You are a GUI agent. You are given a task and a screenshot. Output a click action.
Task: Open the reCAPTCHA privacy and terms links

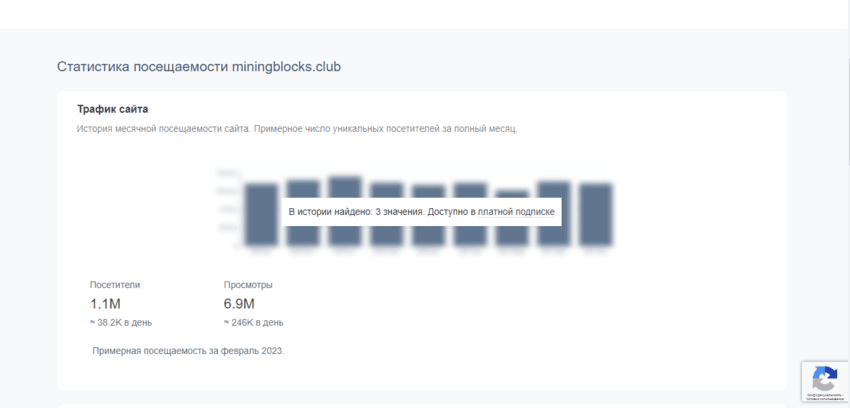pyautogui.click(x=825, y=399)
